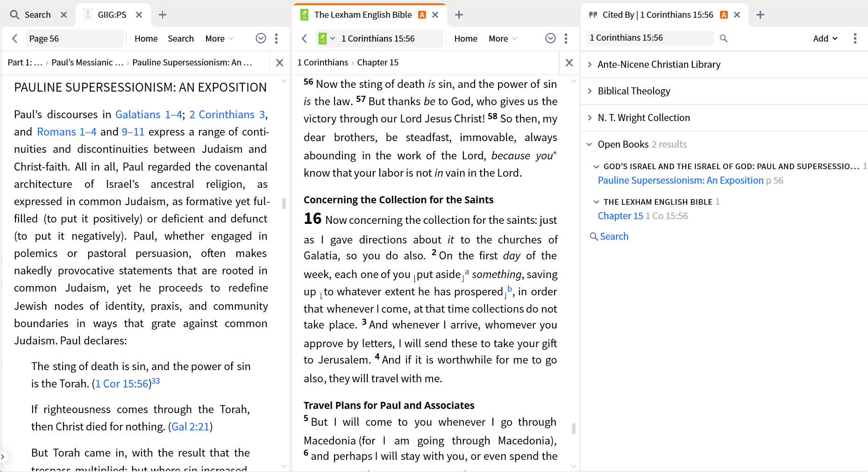868x472 pixels.
Task: Click the orange badge on Cited By tab
Action: pyautogui.click(x=724, y=15)
